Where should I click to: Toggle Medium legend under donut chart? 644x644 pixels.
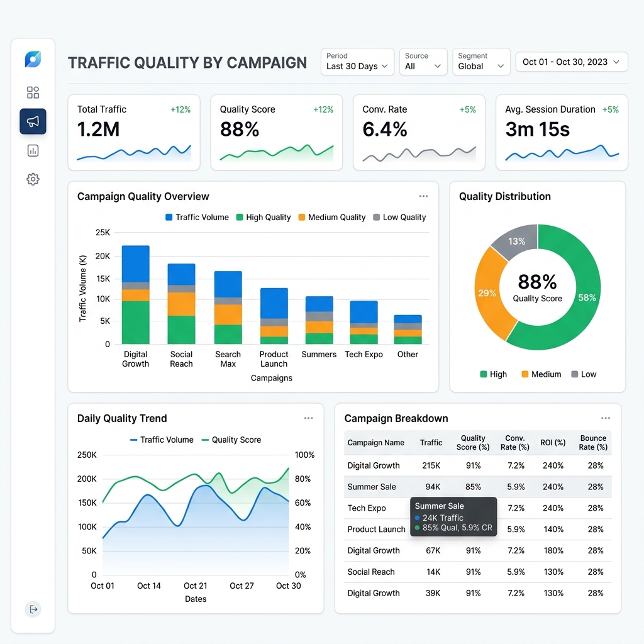541,374
